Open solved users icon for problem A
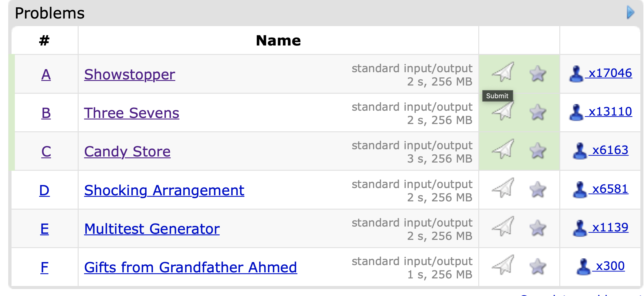Screen dimensions: 644x296 pyautogui.click(x=576, y=74)
